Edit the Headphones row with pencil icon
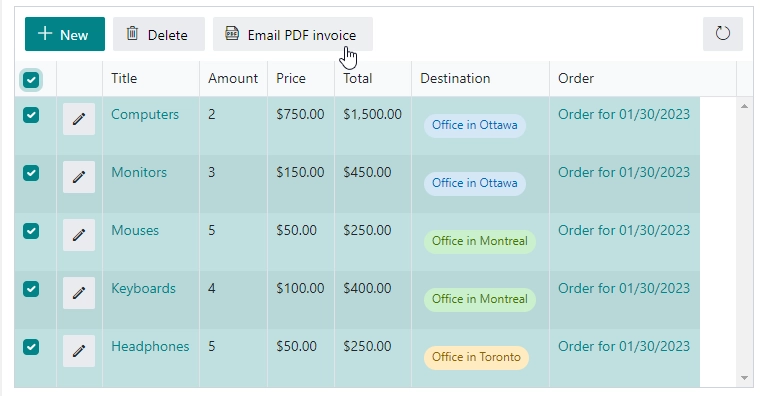Image resolution: width=760 pixels, height=396 pixels. click(79, 351)
